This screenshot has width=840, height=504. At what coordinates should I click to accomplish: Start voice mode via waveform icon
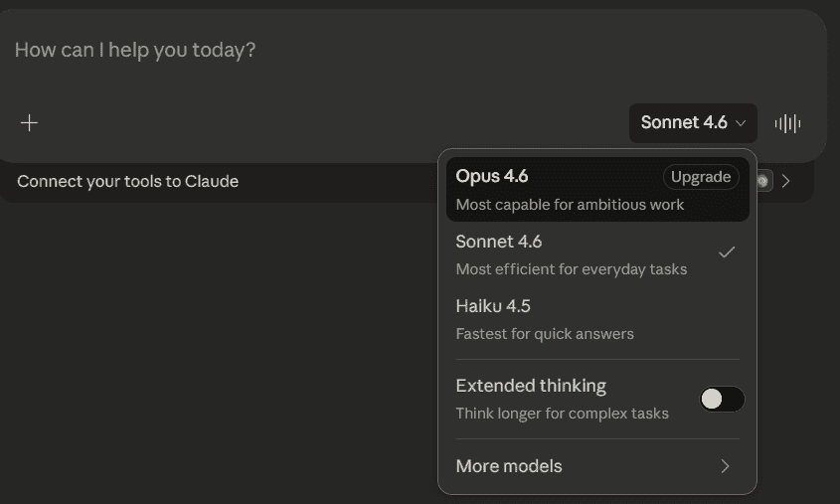point(787,123)
